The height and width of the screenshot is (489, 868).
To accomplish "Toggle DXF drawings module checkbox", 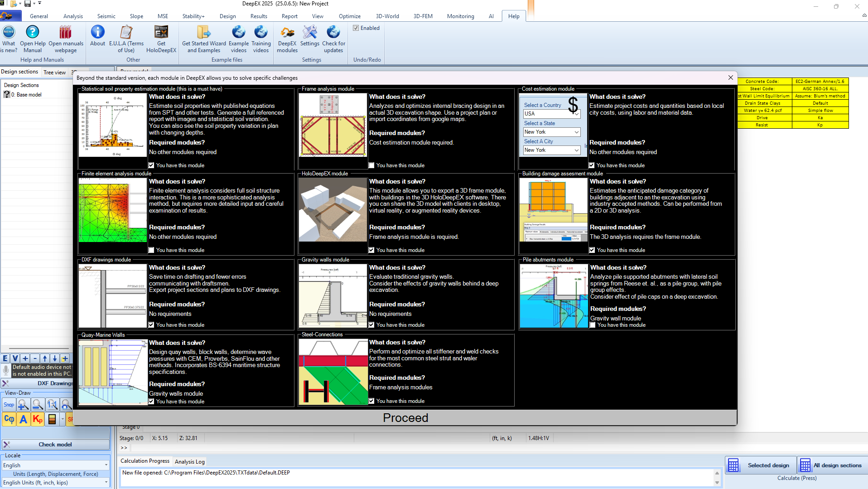I will point(151,325).
